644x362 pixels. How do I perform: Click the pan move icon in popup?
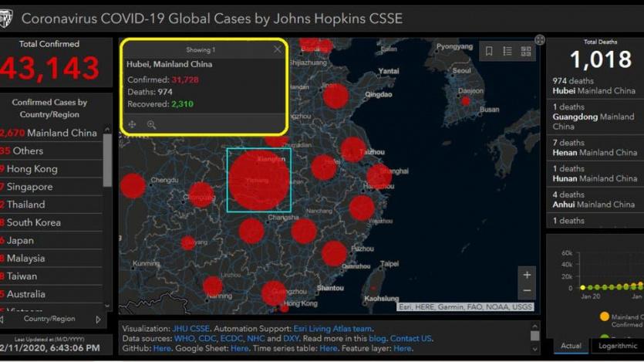pos(133,124)
